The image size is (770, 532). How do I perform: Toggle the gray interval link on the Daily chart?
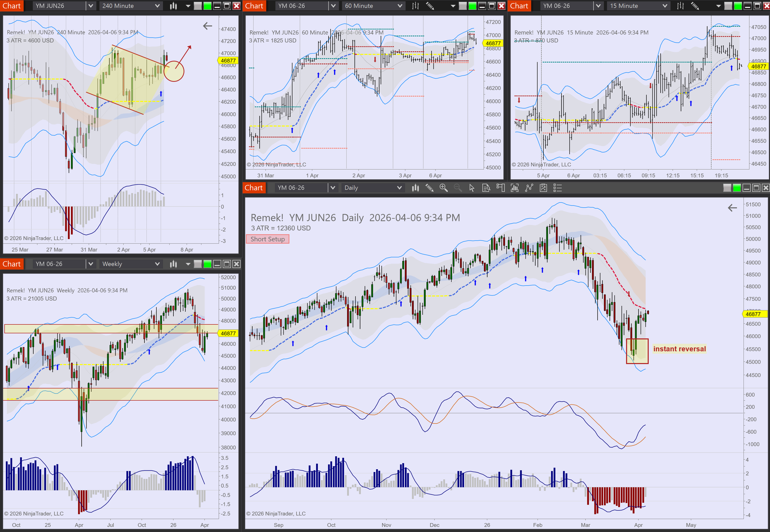pos(727,188)
